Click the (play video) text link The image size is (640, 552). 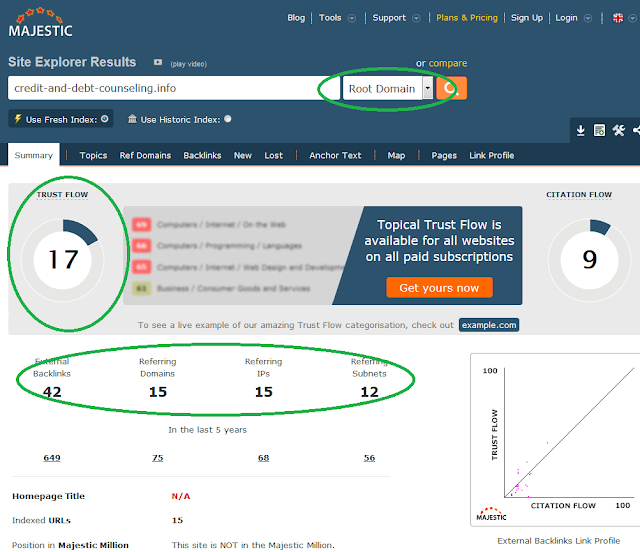coord(189,64)
